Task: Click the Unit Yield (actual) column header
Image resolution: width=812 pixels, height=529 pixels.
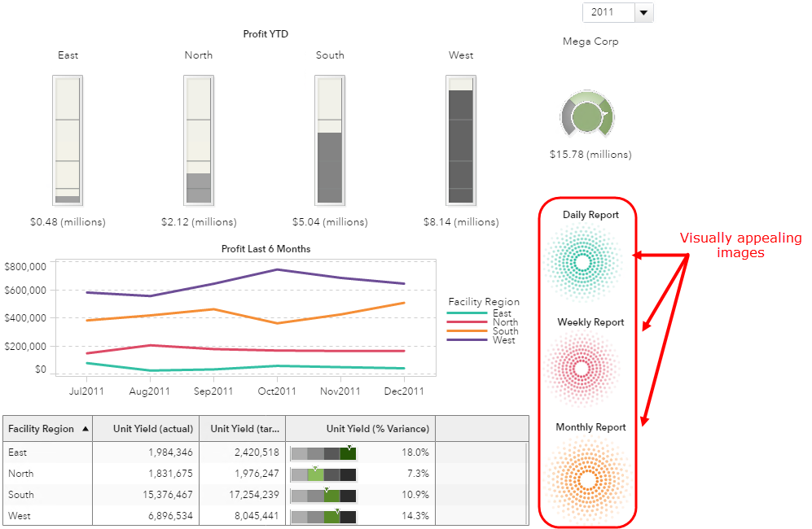Action: click(x=145, y=429)
